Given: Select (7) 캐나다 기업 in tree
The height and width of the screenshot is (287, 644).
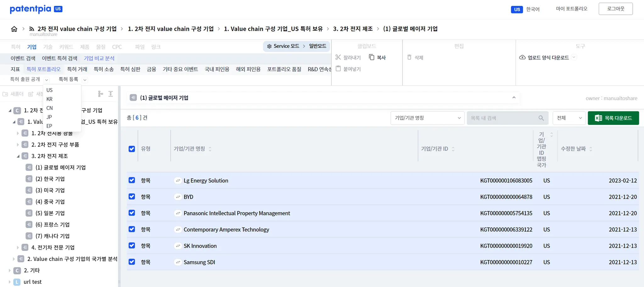Looking at the screenshot, I should click(x=53, y=236).
